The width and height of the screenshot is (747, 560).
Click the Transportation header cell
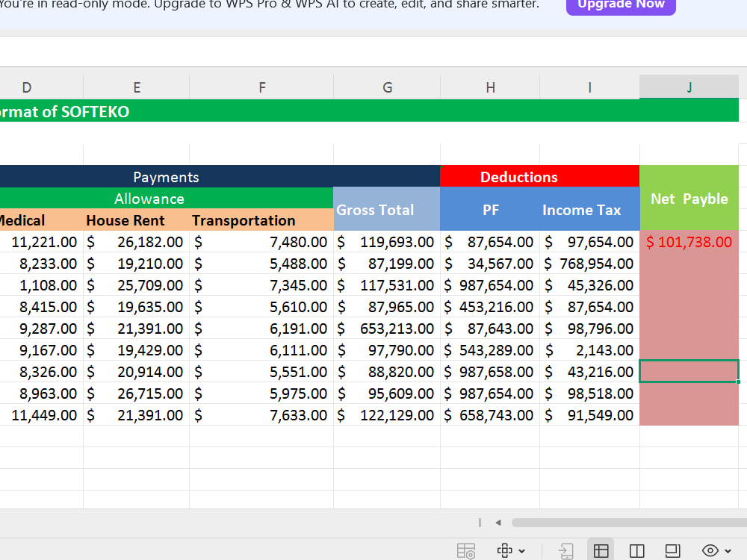click(x=261, y=220)
